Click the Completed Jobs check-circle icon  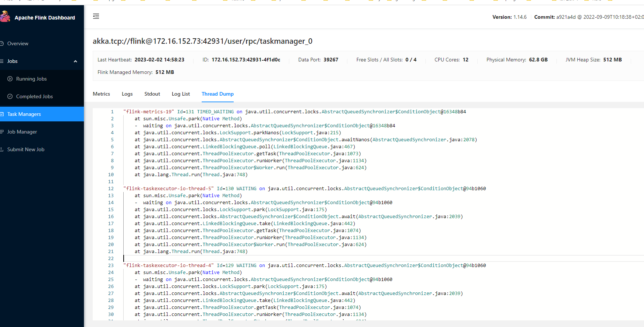point(10,96)
